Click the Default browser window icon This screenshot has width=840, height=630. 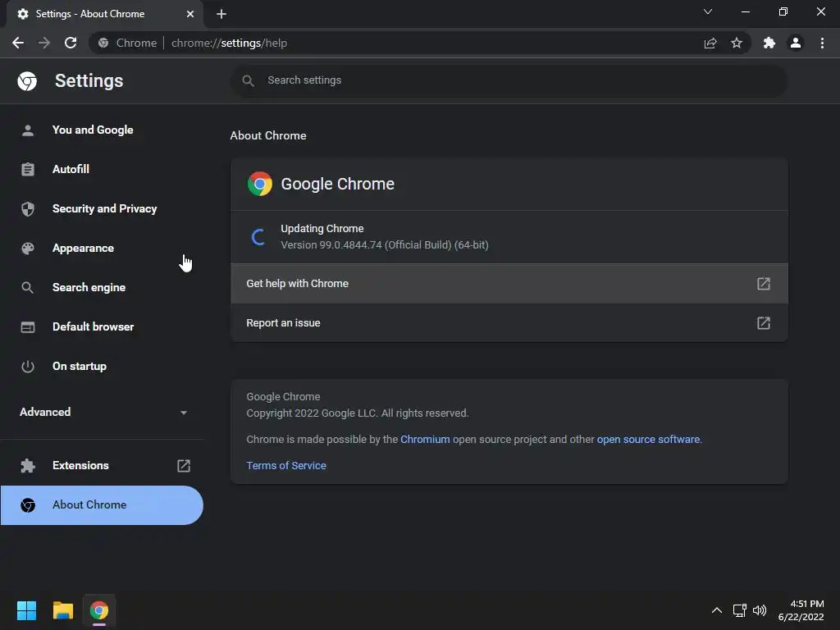(x=28, y=326)
